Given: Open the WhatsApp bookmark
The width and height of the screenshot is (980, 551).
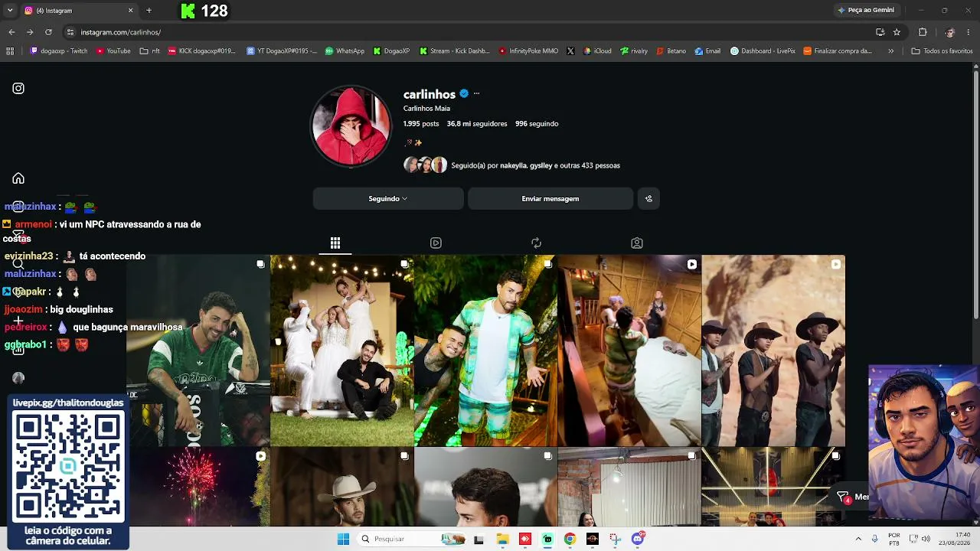Looking at the screenshot, I should [345, 51].
